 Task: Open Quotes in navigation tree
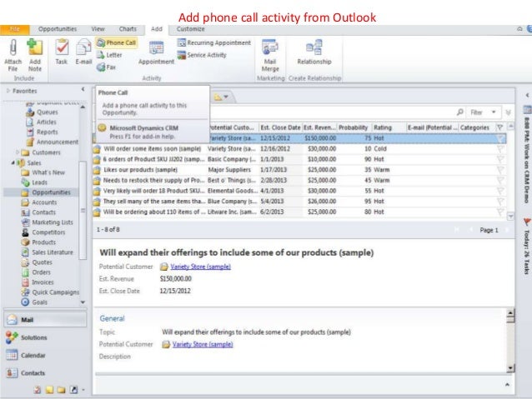[x=37, y=262]
